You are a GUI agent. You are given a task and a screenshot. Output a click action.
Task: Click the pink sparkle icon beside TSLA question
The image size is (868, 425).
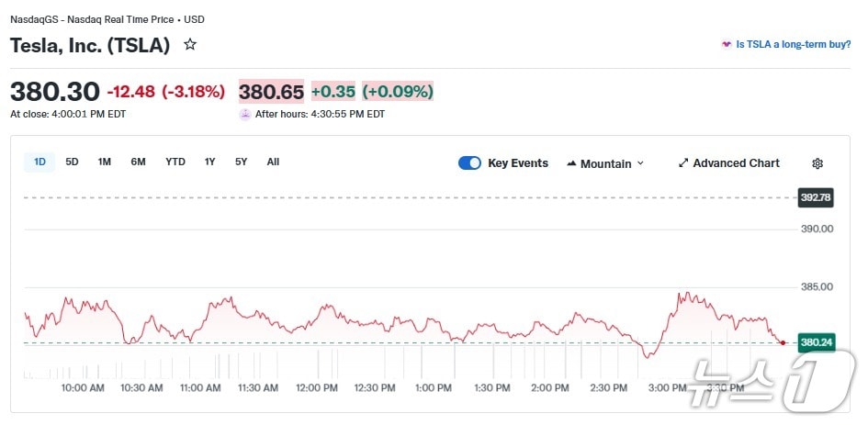coord(727,44)
